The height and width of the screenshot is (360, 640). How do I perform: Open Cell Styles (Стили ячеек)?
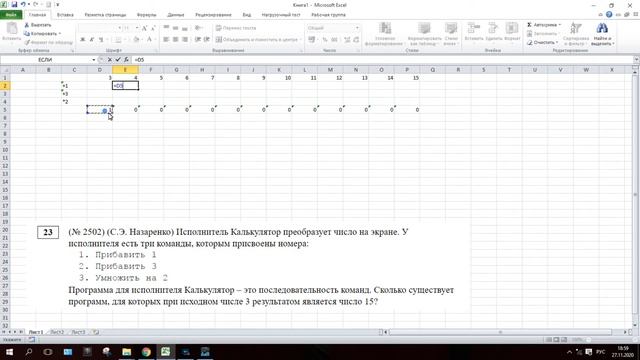[451, 33]
